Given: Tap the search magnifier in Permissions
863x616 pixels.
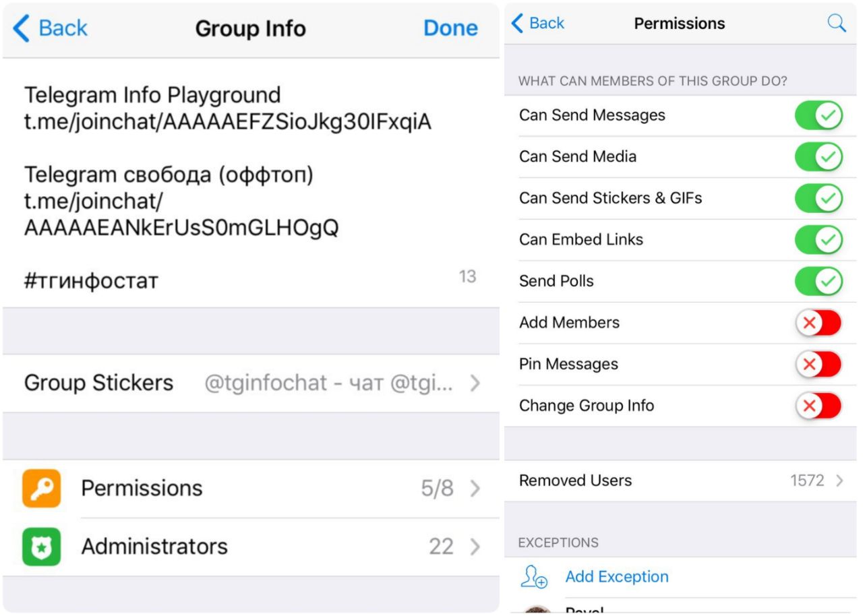Looking at the screenshot, I should [x=836, y=24].
